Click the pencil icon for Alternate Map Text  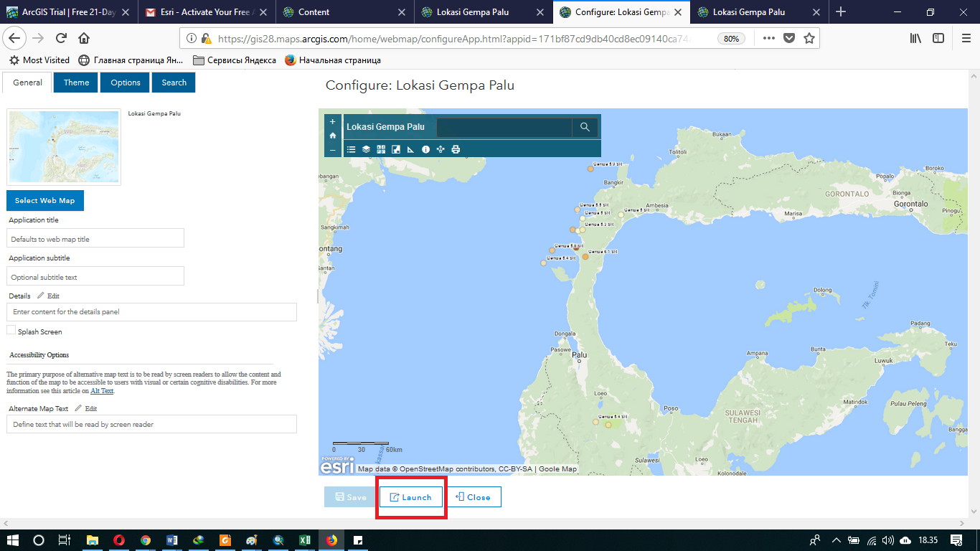point(78,408)
